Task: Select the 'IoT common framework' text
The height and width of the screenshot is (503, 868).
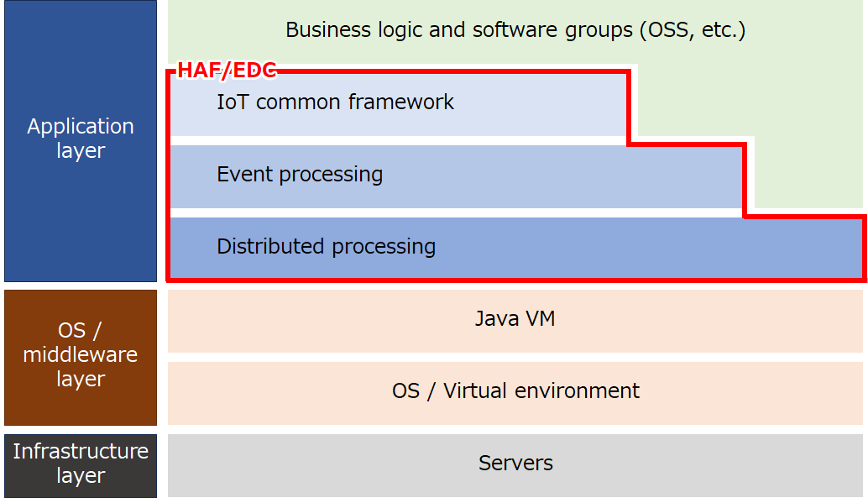Action: pos(335,102)
